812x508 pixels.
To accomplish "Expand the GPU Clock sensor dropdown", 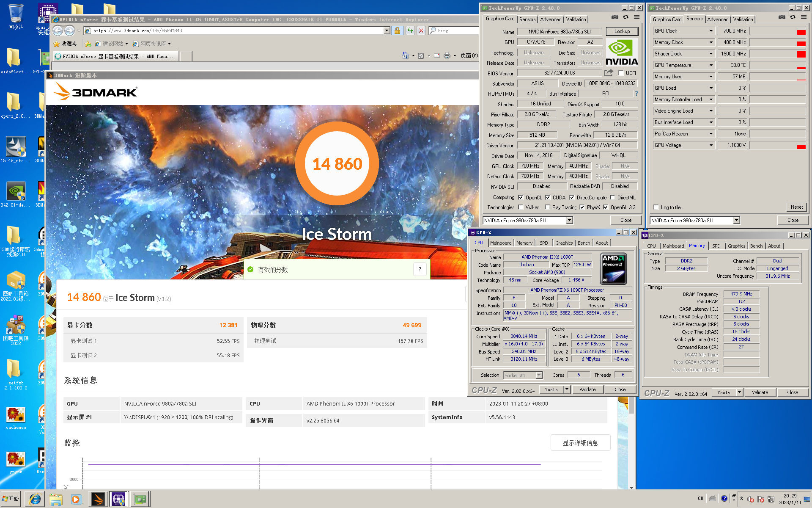I will click(711, 31).
